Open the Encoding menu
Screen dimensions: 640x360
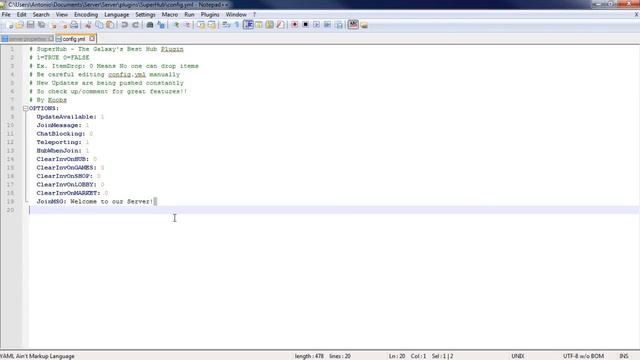(x=86, y=14)
